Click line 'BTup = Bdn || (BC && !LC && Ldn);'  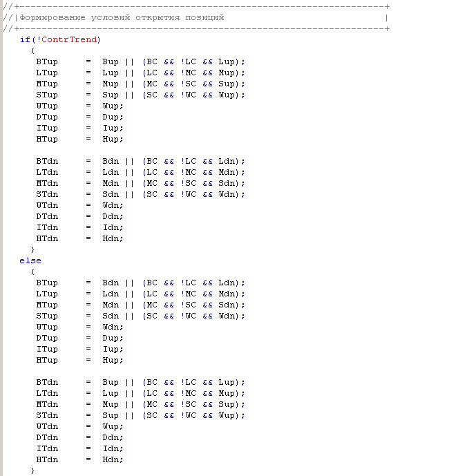click(x=140, y=283)
